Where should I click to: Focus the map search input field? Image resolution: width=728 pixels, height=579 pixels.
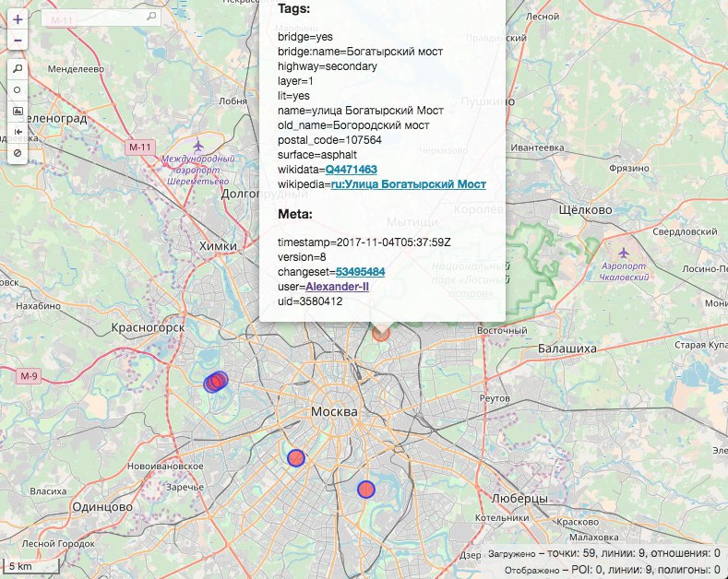coord(101,18)
